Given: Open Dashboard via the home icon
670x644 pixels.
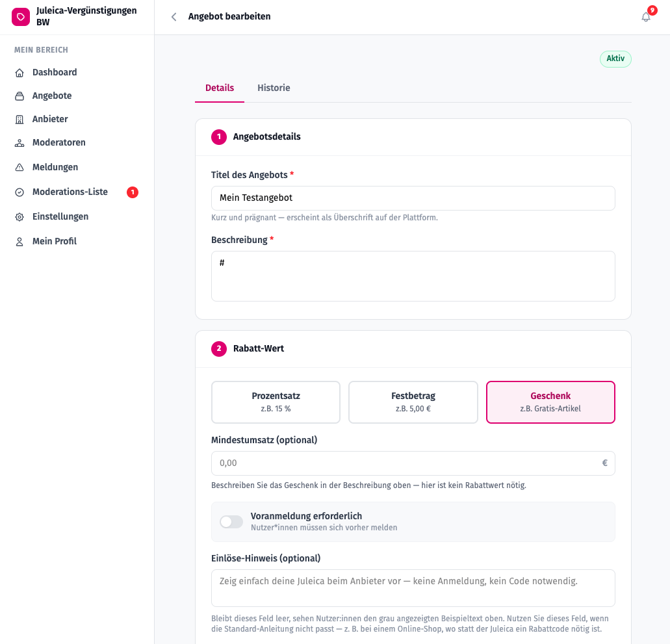Looking at the screenshot, I should click(19, 73).
